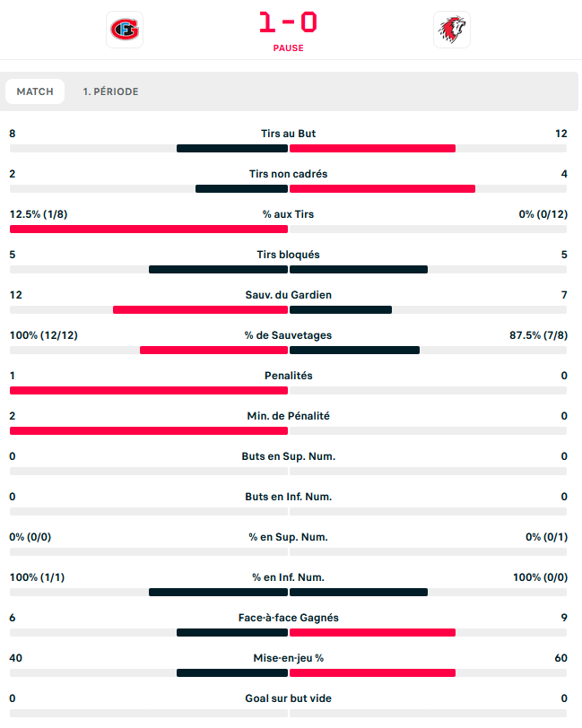The width and height of the screenshot is (582, 728).
Task: Click the Buts en Sup. Num. label
Action: pos(288,456)
